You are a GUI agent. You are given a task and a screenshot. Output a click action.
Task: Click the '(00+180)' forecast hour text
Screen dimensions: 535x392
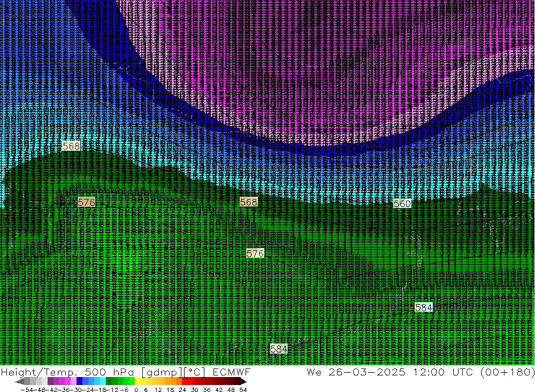(507, 372)
